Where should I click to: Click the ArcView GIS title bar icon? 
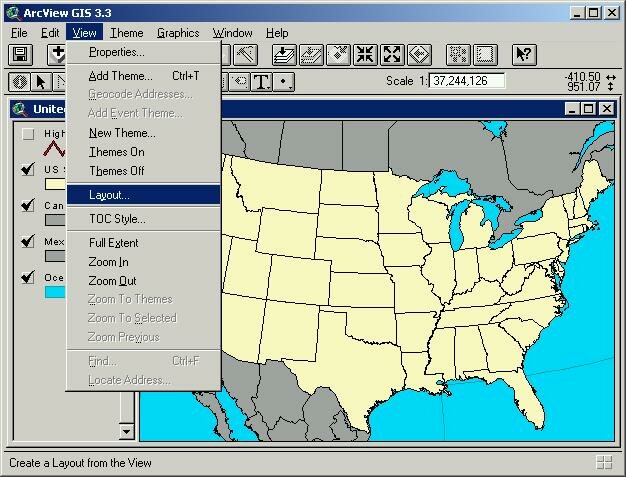[13, 13]
